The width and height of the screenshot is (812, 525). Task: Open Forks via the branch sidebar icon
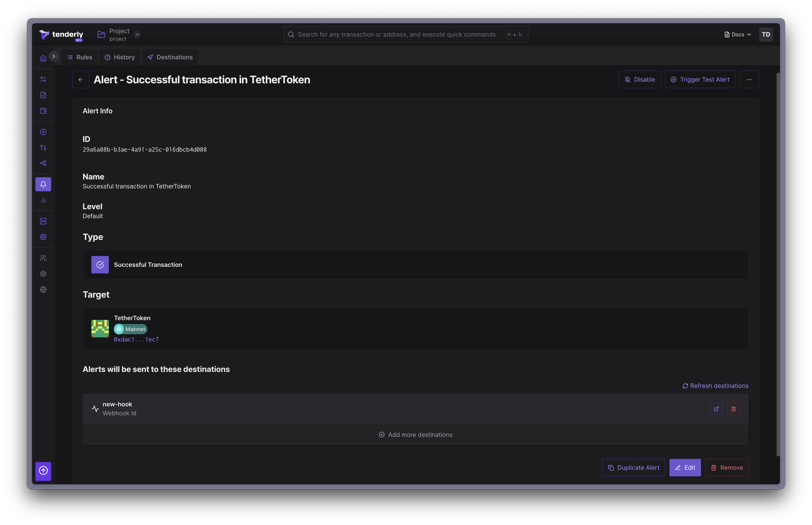point(43,148)
